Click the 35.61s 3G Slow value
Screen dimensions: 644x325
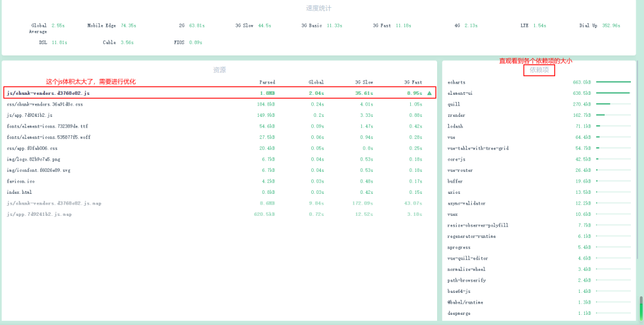(364, 93)
